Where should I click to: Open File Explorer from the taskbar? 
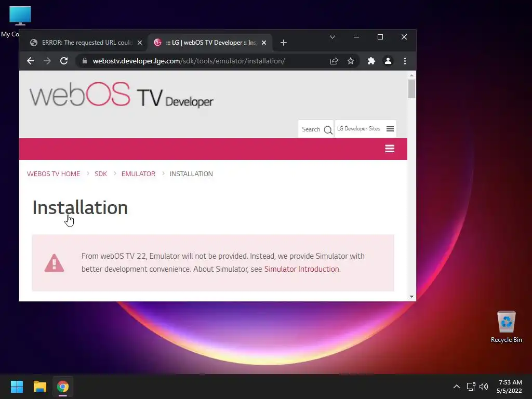pos(39,387)
